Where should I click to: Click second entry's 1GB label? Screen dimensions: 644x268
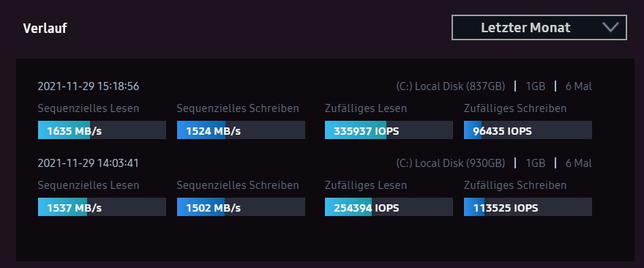click(x=536, y=163)
